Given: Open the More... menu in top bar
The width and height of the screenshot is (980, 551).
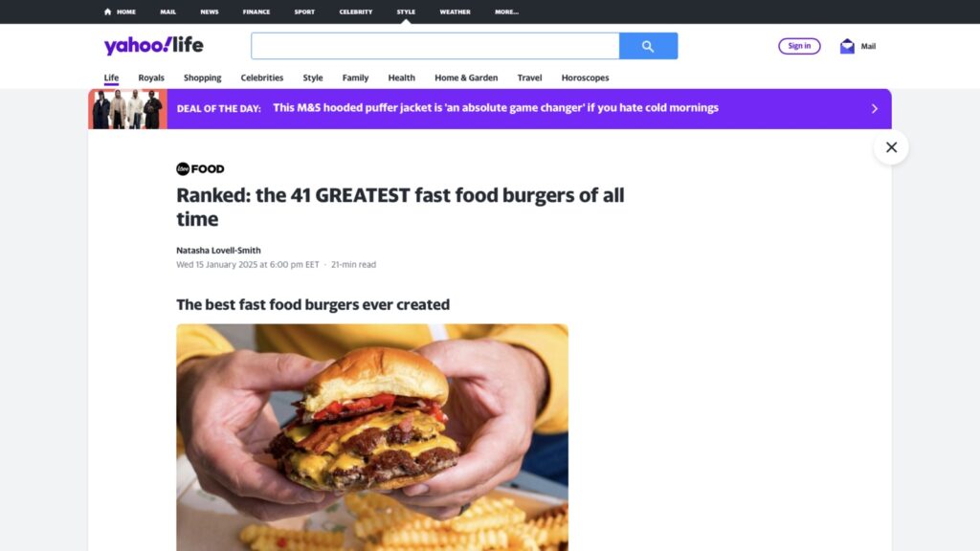Looking at the screenshot, I should [506, 11].
